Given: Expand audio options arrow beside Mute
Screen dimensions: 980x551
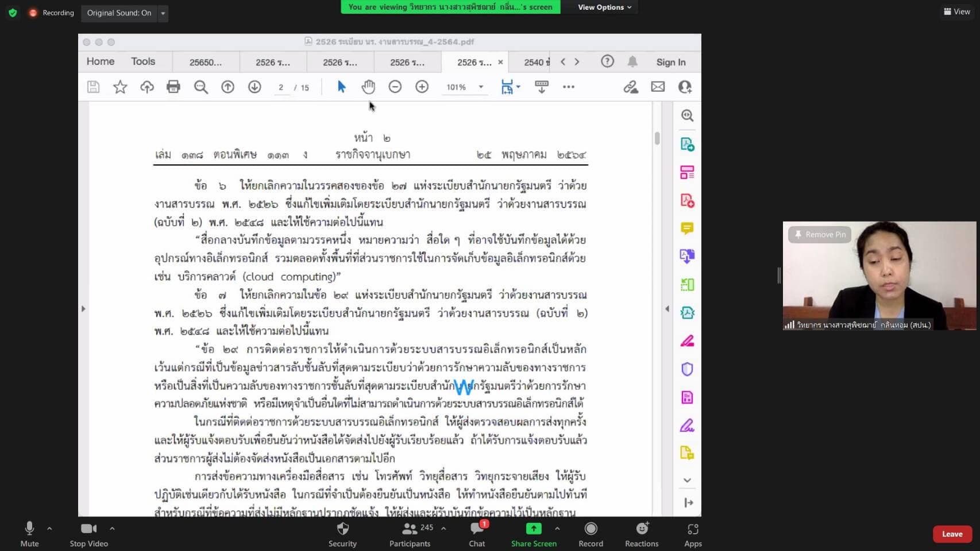Looking at the screenshot, I should [49, 528].
